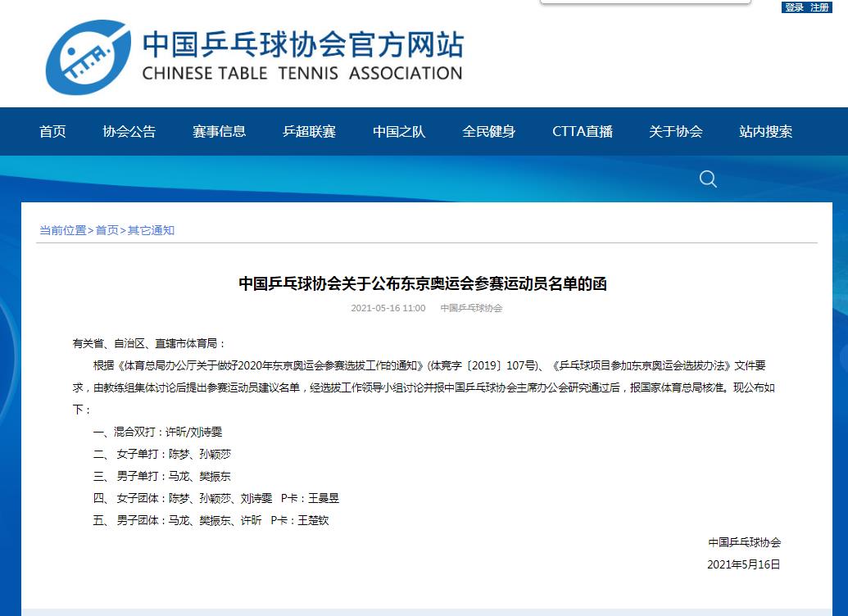Click the CHINESE TABLE TENNIS ASSOCIATION subtitle
The image size is (848, 616).
(x=302, y=74)
